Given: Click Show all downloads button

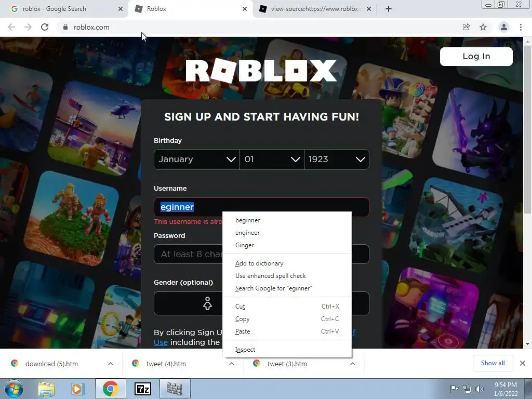Looking at the screenshot, I should coord(493,363).
